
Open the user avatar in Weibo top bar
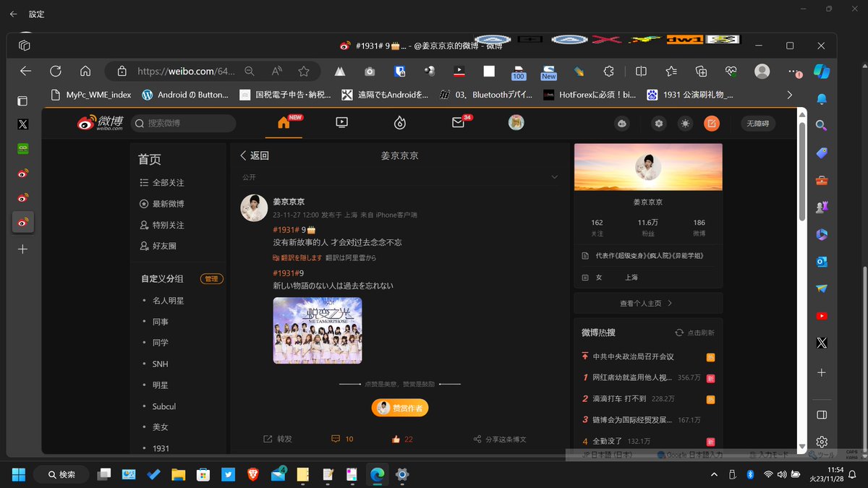[516, 123]
